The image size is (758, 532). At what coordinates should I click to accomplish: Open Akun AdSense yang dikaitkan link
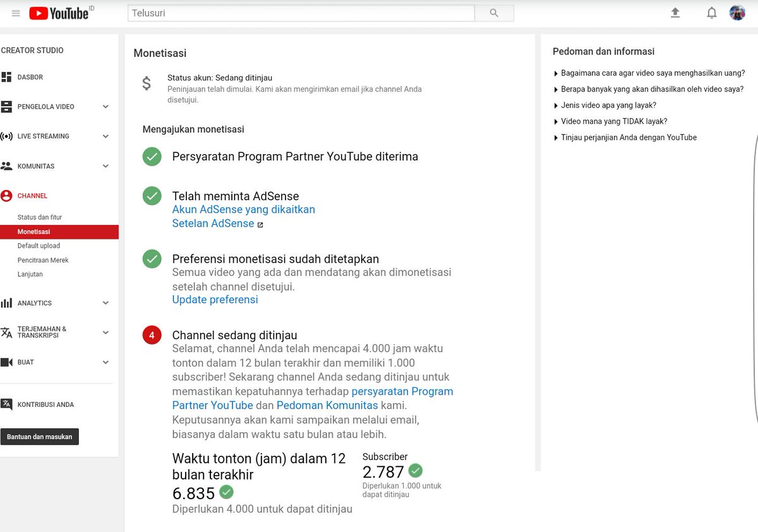coord(243,209)
